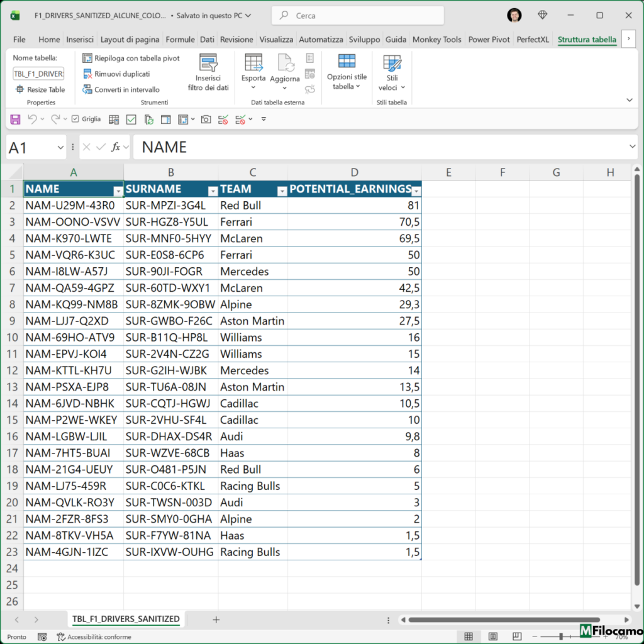Click the Cerca search box
Image resolution: width=644 pixels, height=644 pixels.
(x=357, y=16)
